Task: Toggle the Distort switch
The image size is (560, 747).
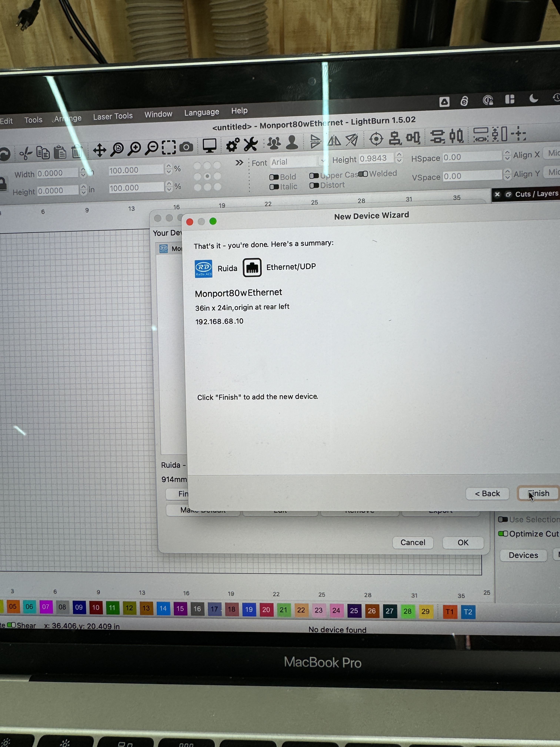Action: click(x=314, y=185)
